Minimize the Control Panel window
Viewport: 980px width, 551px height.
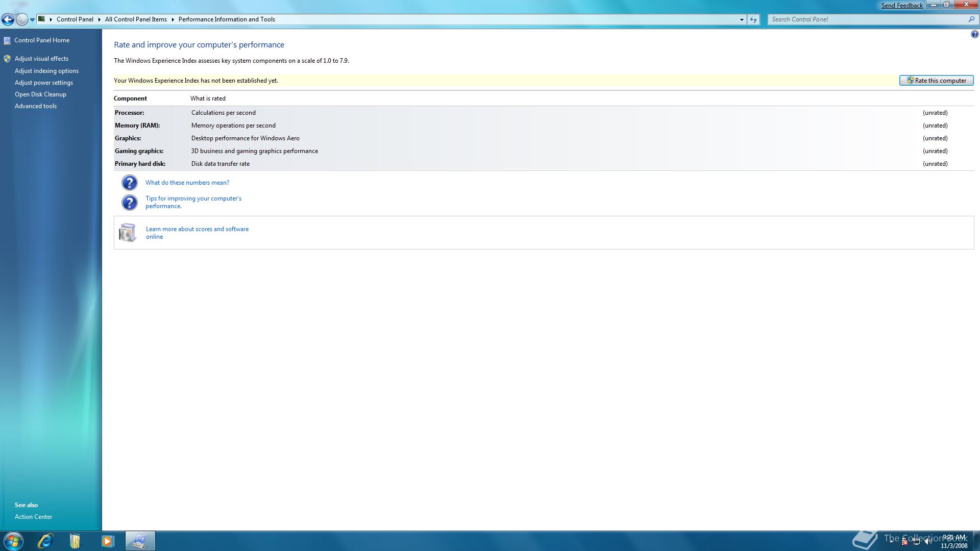[x=934, y=5]
